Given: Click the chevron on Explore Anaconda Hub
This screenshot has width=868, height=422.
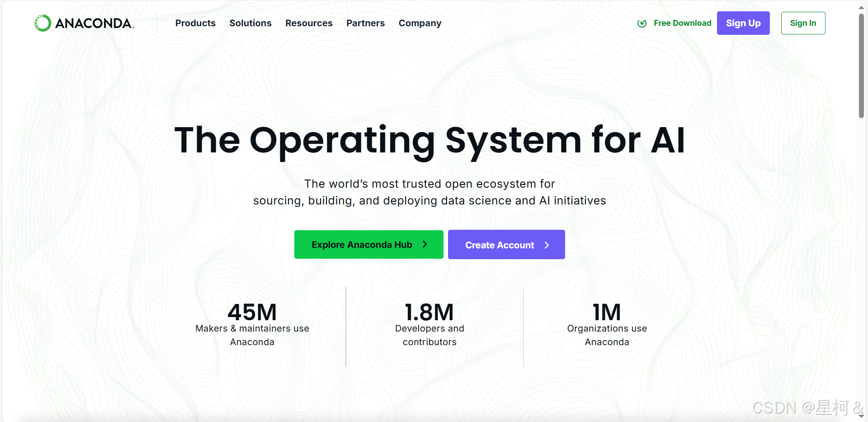Looking at the screenshot, I should pyautogui.click(x=425, y=244).
